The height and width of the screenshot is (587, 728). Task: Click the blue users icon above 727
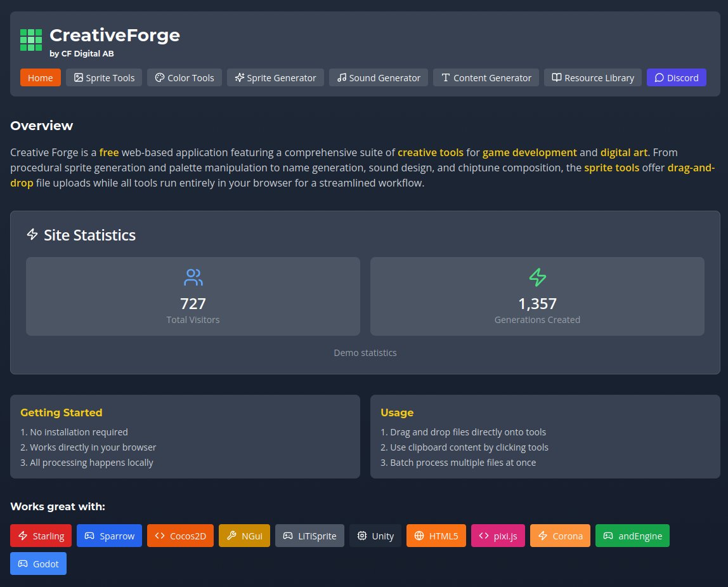click(x=193, y=277)
